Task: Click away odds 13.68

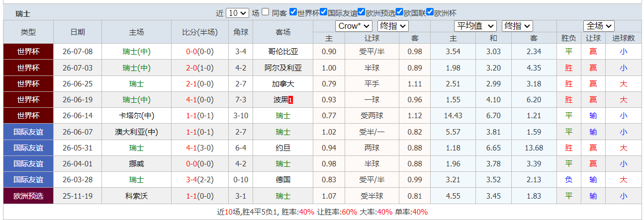Action: (x=534, y=148)
